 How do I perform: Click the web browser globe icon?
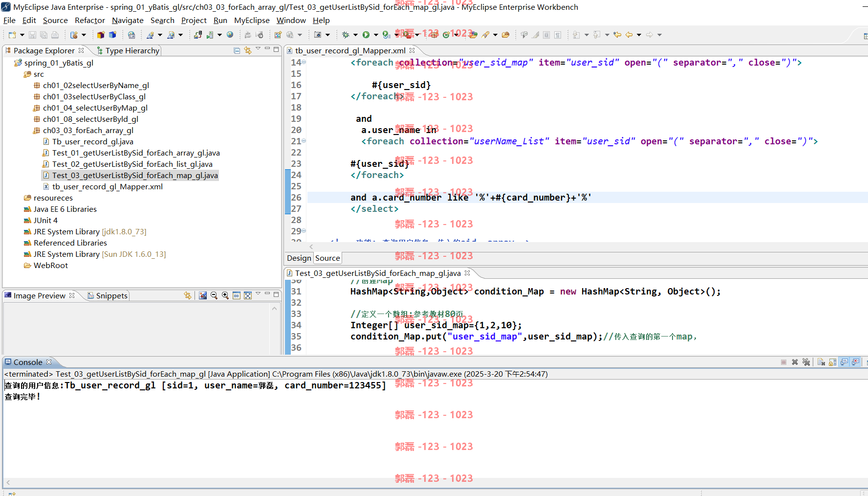[230, 35]
